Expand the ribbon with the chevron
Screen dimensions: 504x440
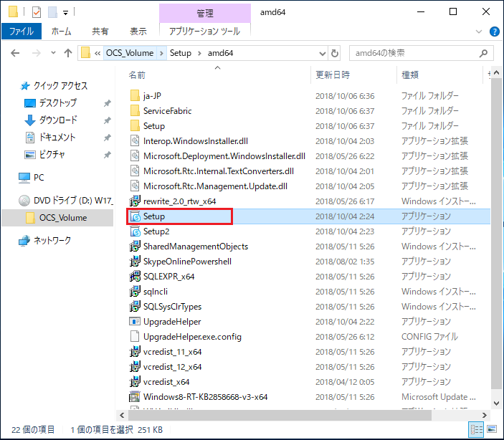(x=479, y=32)
